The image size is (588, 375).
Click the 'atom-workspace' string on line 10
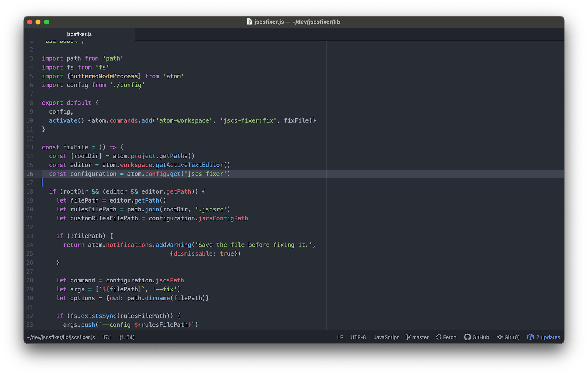(184, 120)
